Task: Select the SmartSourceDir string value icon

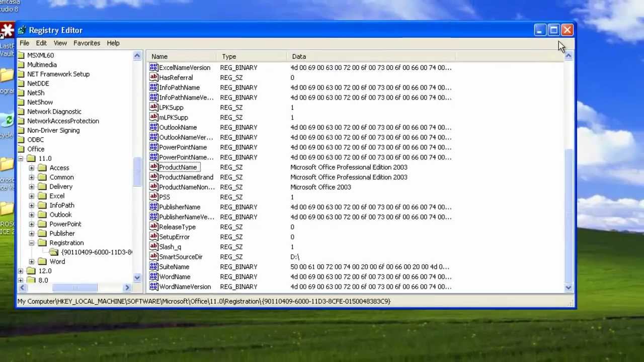Action: click(x=153, y=256)
